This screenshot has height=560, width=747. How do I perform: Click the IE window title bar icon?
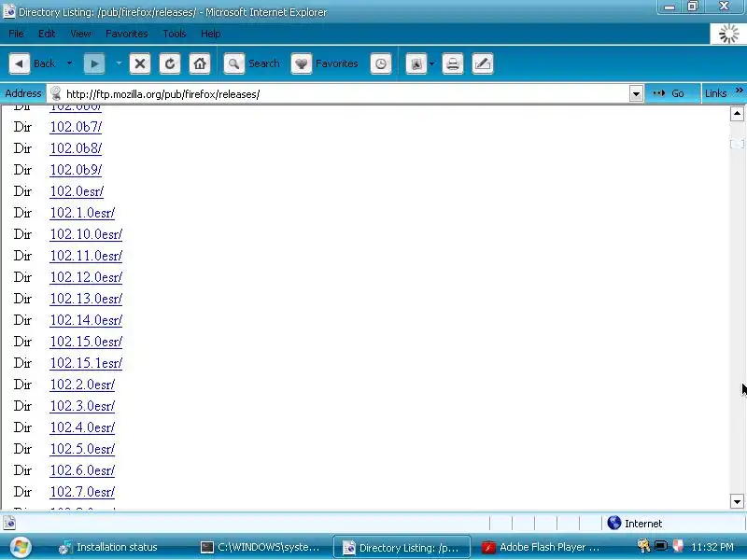(x=8, y=11)
